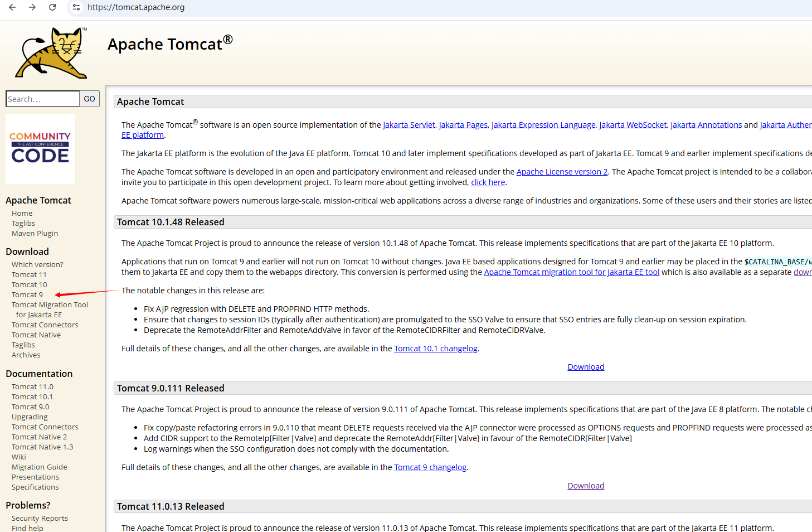Open Tomcat 9.0 documentation
This screenshot has width=812, height=532.
tap(31, 407)
